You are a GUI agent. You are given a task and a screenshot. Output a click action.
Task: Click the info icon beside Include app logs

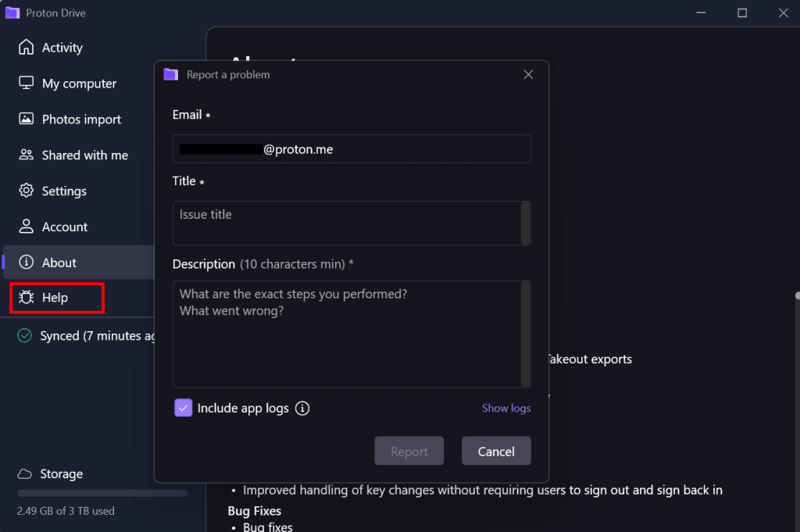302,408
